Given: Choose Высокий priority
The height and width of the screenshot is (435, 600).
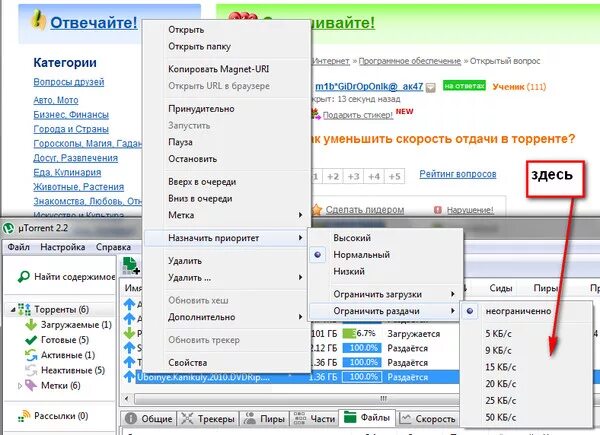Looking at the screenshot, I should click(352, 238).
